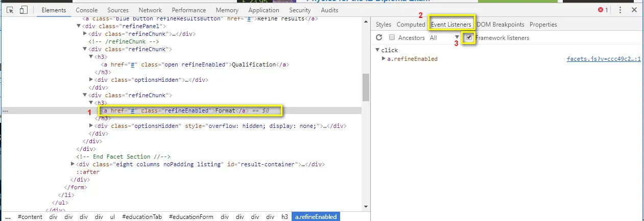The width and height of the screenshot is (644, 221).
Task: Collapse the div refinePanel node
Action: coord(79,26)
